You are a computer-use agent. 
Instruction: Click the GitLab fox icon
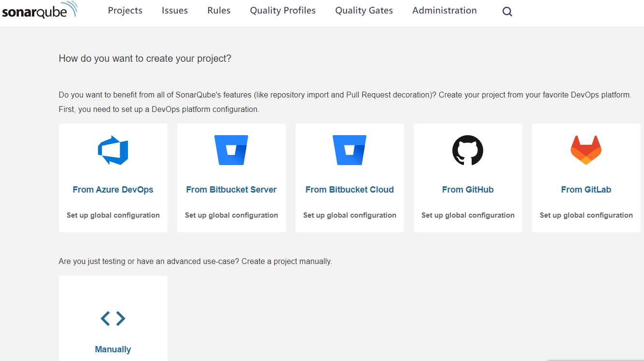pos(586,150)
